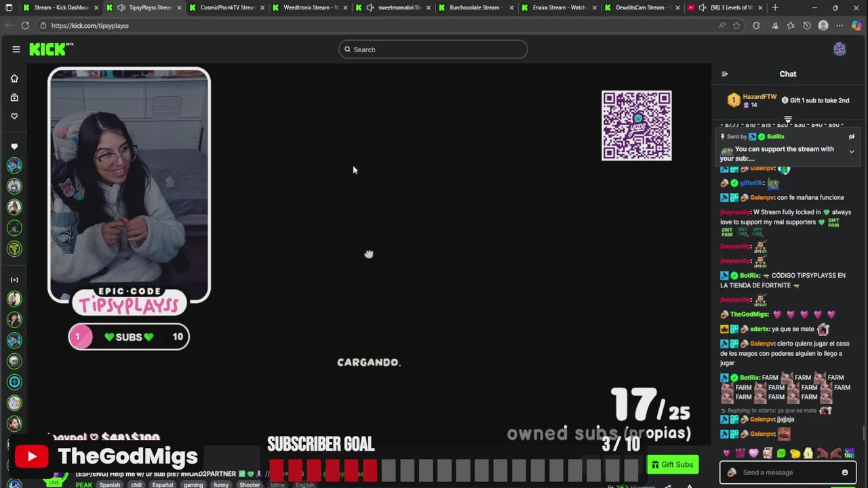The height and width of the screenshot is (488, 868).
Task: Click the Gift Subs button
Action: point(673,464)
